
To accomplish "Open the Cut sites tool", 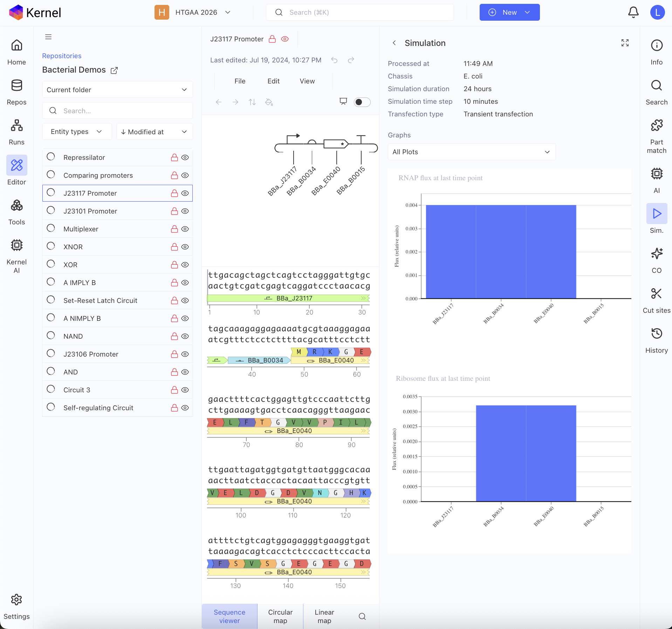I will [x=656, y=300].
